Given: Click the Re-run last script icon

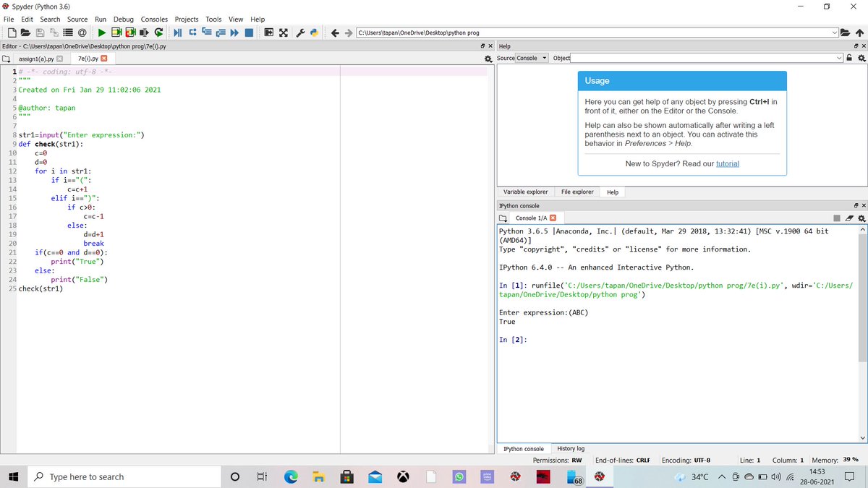Looking at the screenshot, I should pyautogui.click(x=158, y=33).
